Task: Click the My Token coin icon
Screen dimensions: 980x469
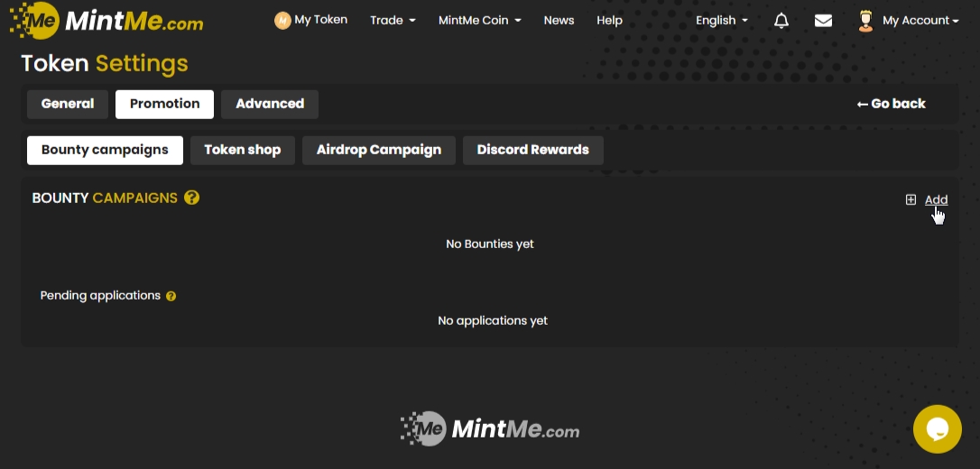Action: click(282, 20)
